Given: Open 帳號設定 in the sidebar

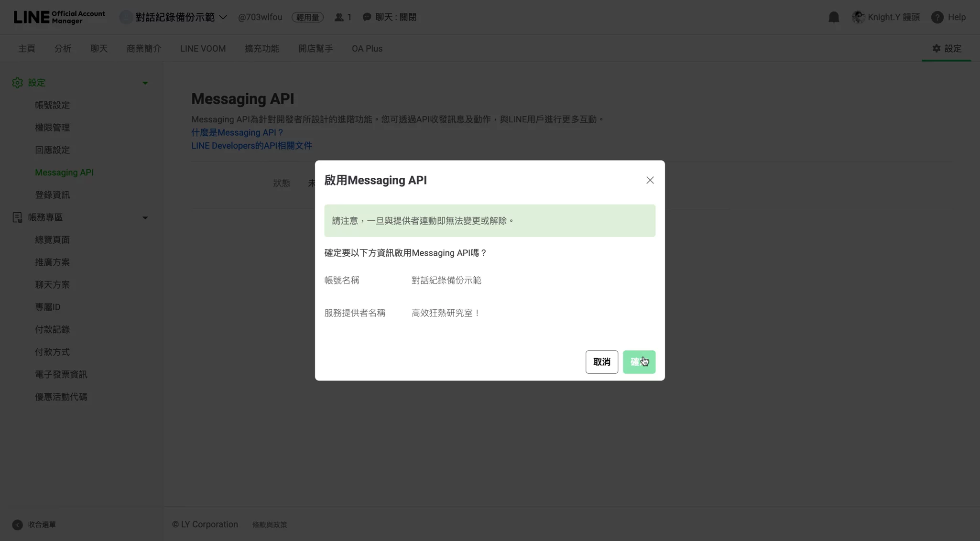Looking at the screenshot, I should pos(52,105).
